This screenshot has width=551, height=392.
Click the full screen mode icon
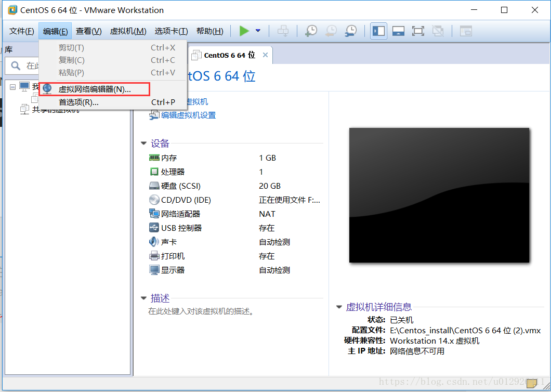click(x=418, y=31)
